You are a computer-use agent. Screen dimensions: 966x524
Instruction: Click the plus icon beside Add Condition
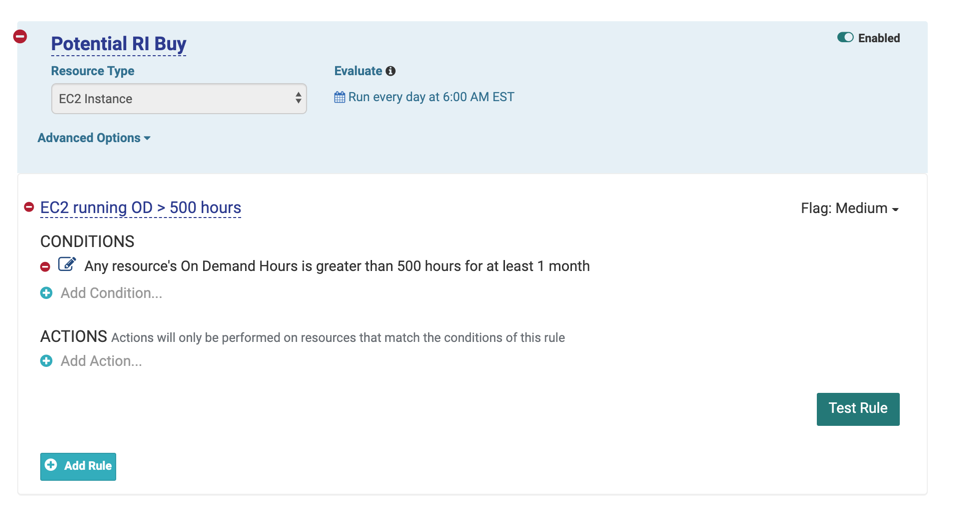46,293
